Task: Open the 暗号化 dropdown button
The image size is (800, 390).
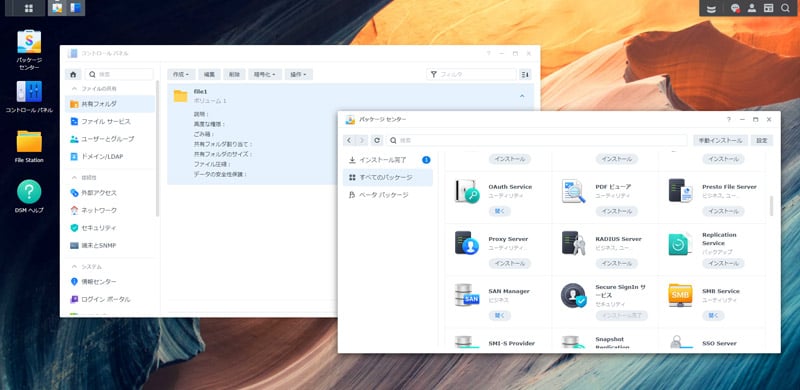Action: pyautogui.click(x=265, y=75)
